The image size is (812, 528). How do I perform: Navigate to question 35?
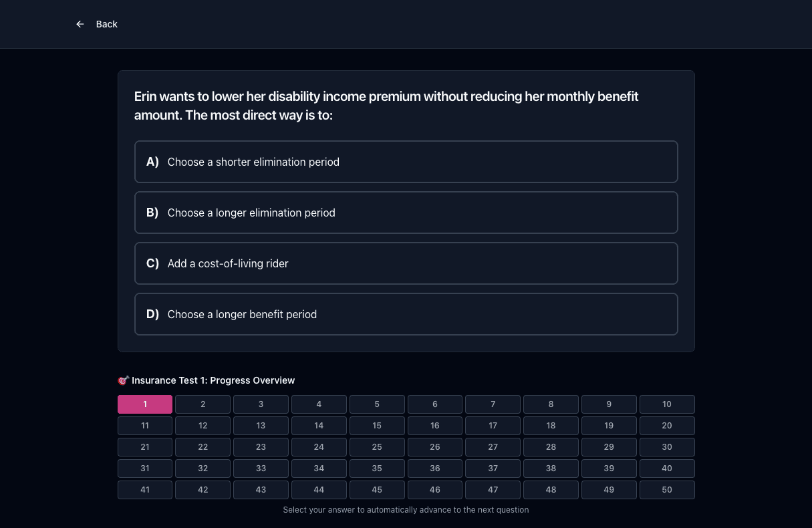click(377, 469)
